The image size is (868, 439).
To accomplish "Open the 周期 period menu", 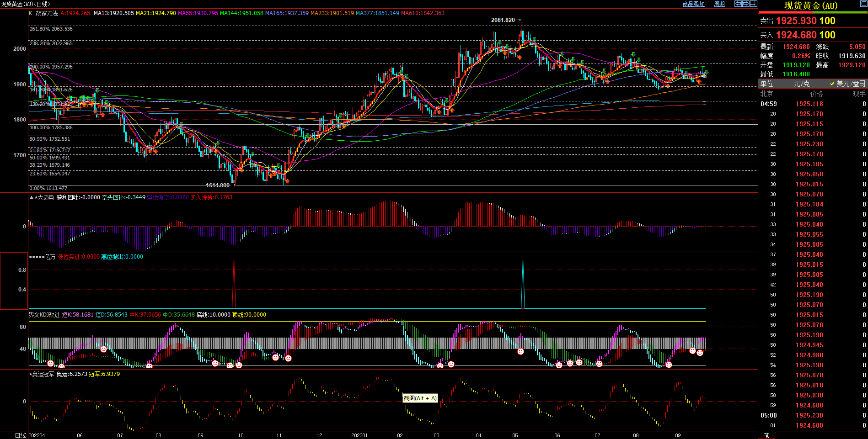I will [719, 4].
